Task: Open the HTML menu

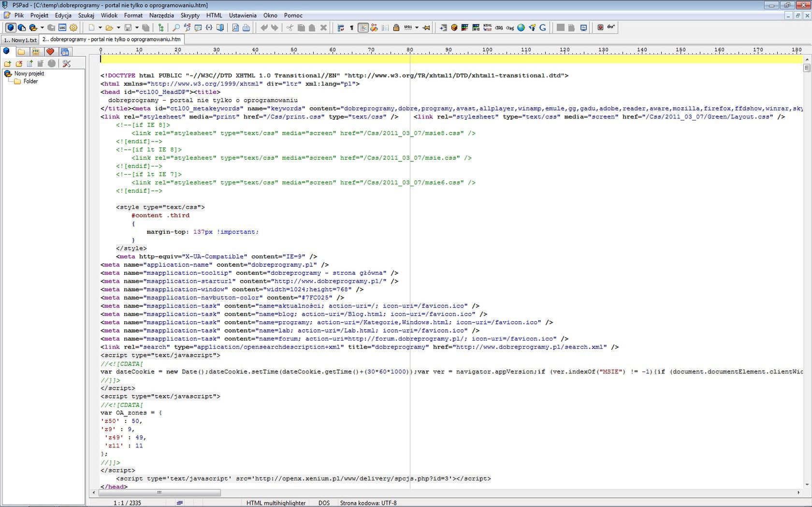Action: pyautogui.click(x=214, y=15)
